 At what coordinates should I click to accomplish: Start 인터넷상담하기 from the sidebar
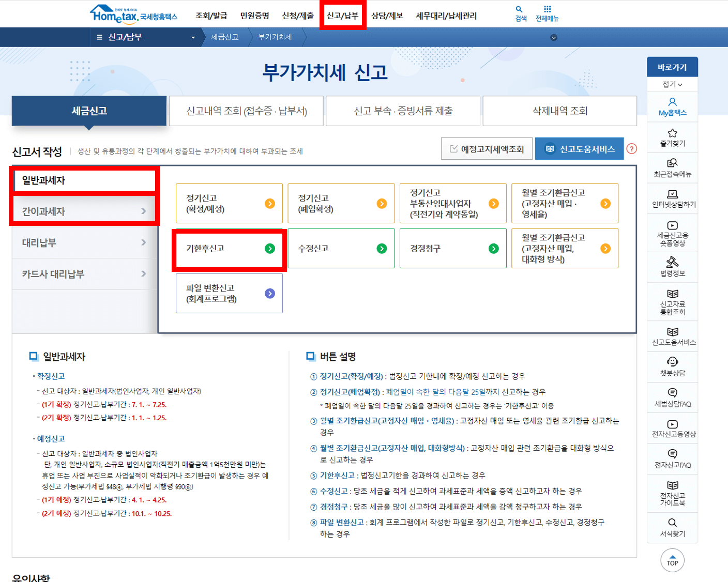(x=672, y=199)
